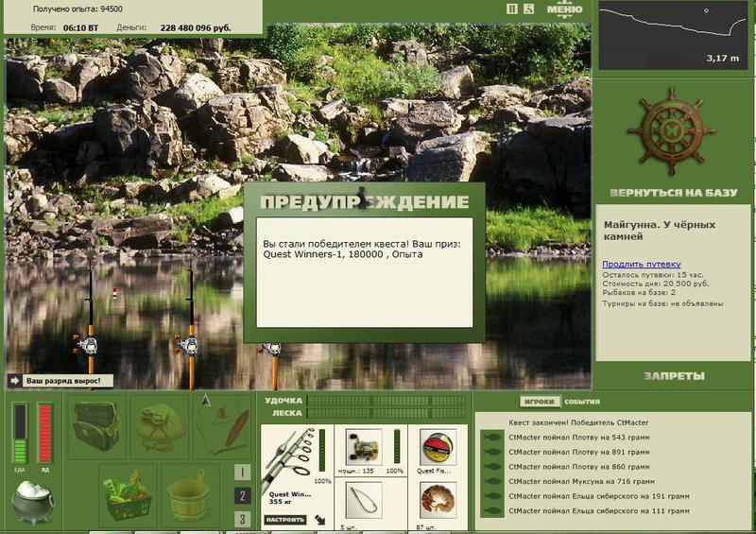The height and width of the screenshot is (534, 756).
Task: Click the diagonal arrow beside НАСТРОИТЬ
Action: pos(320,520)
